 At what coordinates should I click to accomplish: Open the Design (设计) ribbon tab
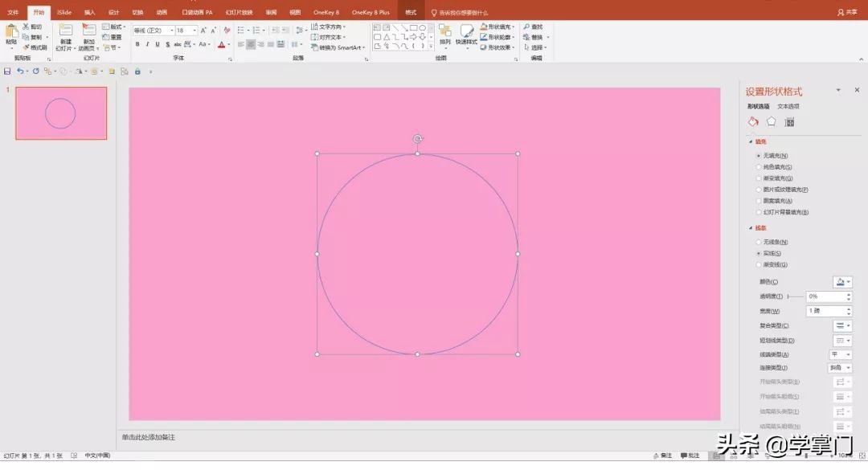[x=113, y=13]
